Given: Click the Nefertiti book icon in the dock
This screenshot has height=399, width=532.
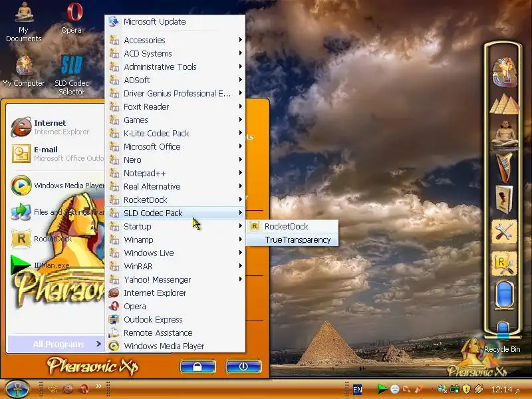Looking at the screenshot, I should coord(504,199).
